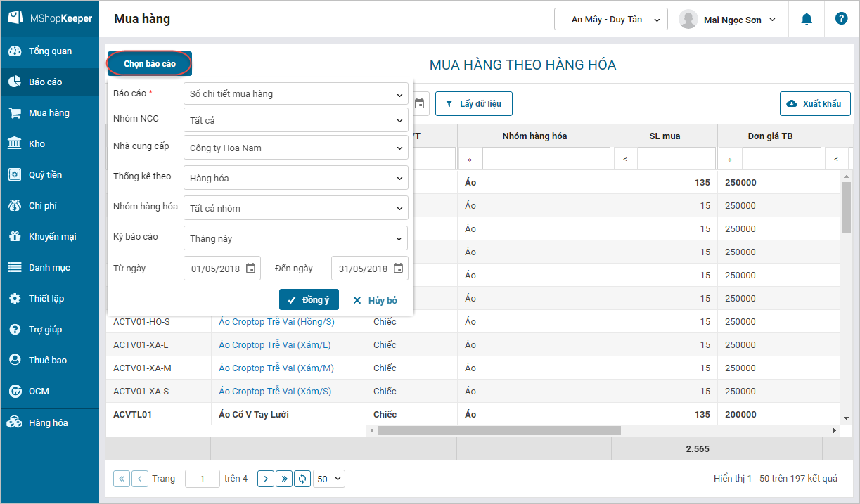Click the notification bell icon
Viewport: 860px width, 504px height.
[x=807, y=20]
